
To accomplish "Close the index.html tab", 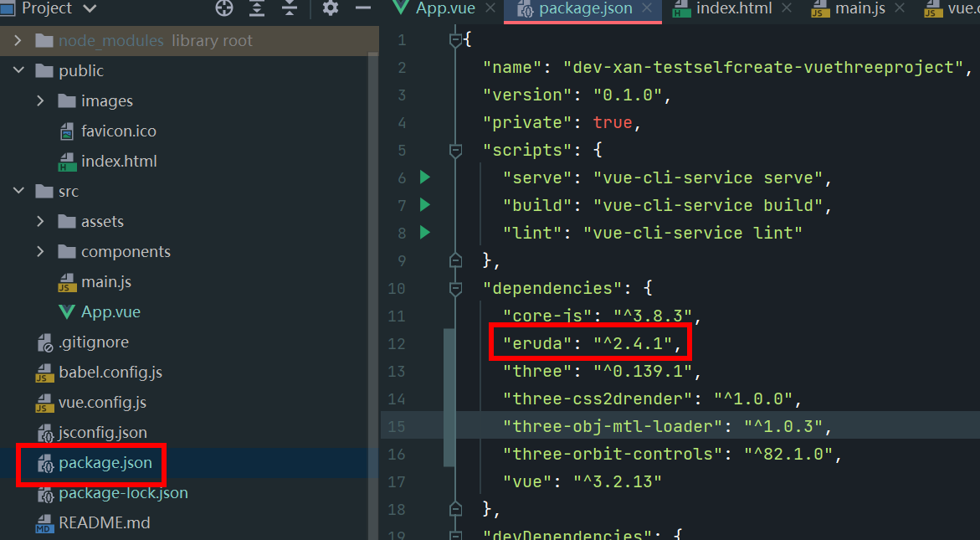I will coord(787,8).
